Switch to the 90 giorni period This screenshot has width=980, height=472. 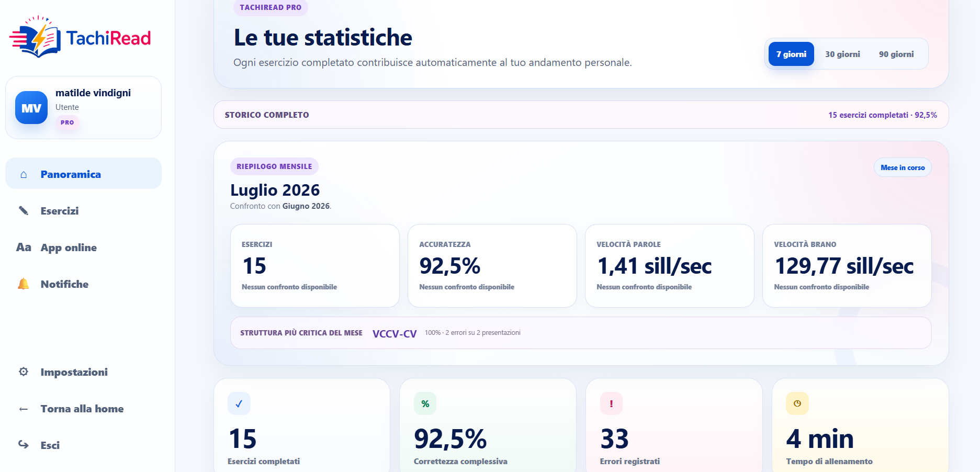point(896,54)
